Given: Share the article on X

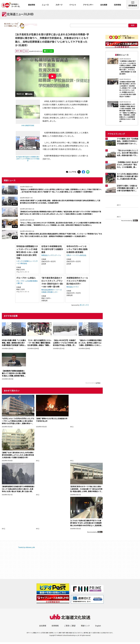Looking at the screenshot, I should (x=79, y=172).
